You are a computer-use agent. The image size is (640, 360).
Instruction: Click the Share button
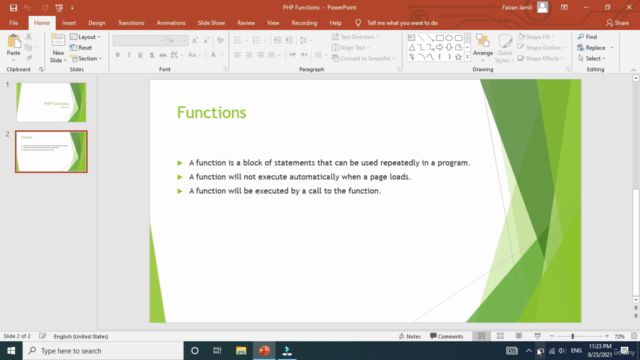click(617, 23)
